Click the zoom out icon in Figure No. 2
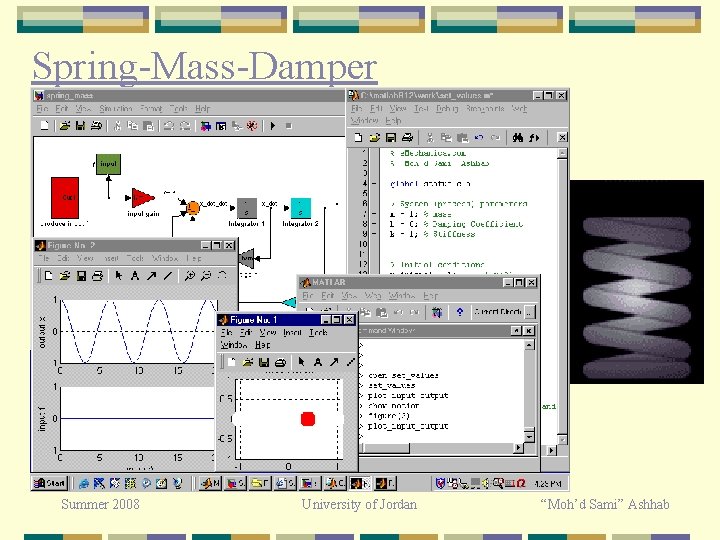The image size is (720, 540). [x=206, y=276]
